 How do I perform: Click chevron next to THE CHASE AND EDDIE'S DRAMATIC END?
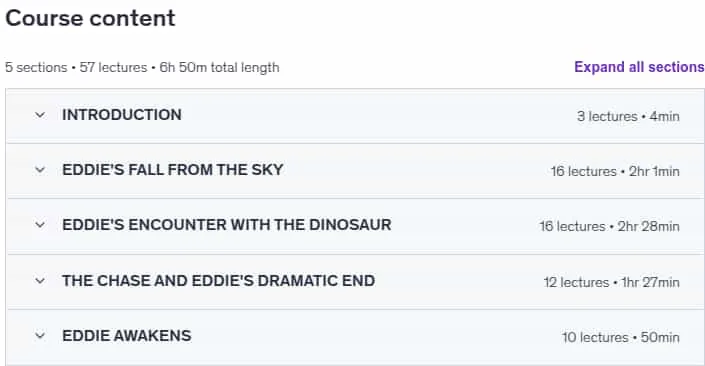tap(40, 281)
